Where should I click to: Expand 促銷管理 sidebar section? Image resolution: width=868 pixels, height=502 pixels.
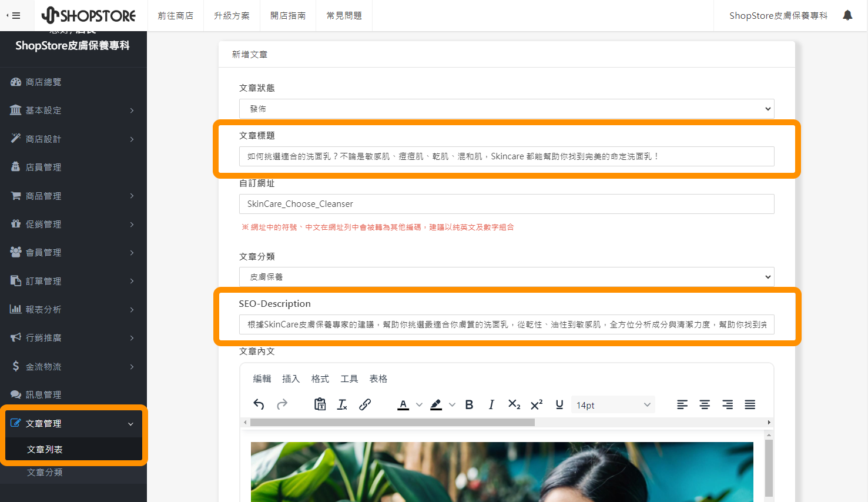73,225
